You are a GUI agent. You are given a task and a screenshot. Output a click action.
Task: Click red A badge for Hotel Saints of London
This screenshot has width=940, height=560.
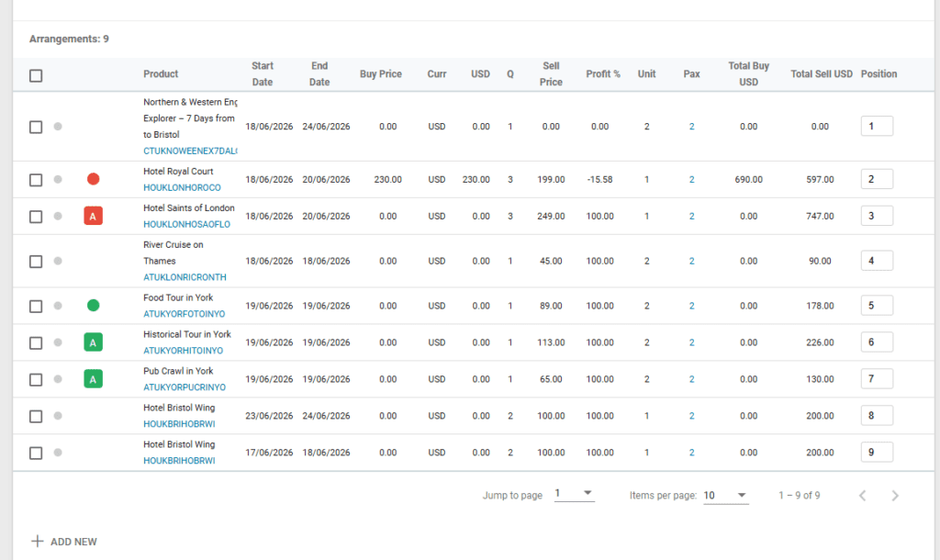point(93,216)
